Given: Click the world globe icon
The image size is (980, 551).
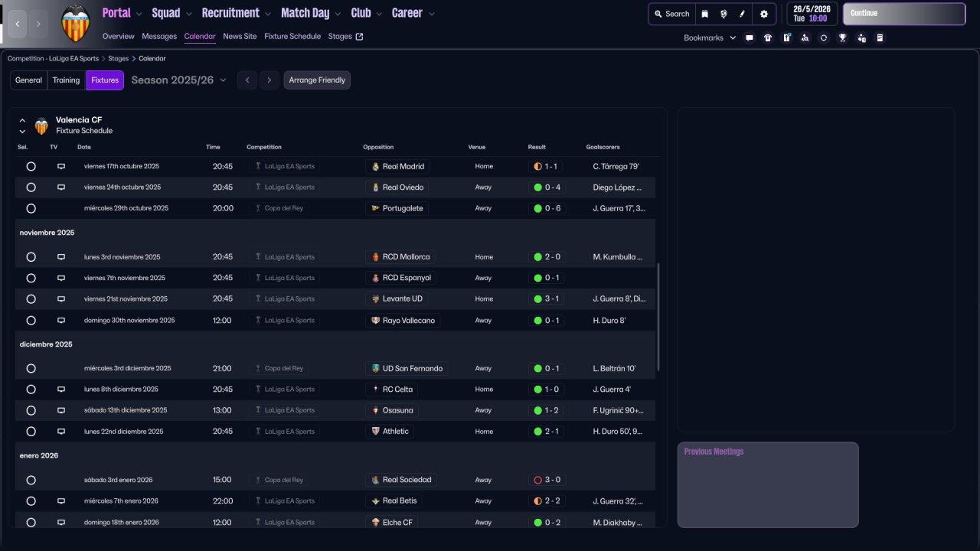Looking at the screenshot, I should point(724,14).
